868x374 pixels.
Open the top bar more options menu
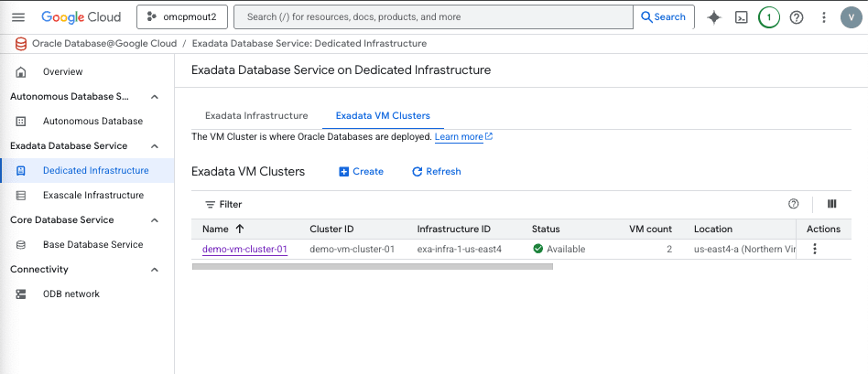coord(824,17)
